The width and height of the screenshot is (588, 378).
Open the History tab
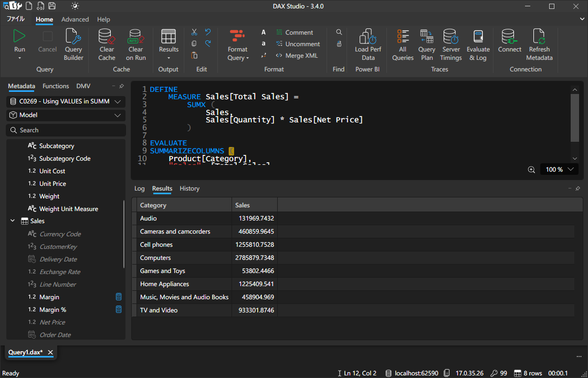click(x=190, y=188)
